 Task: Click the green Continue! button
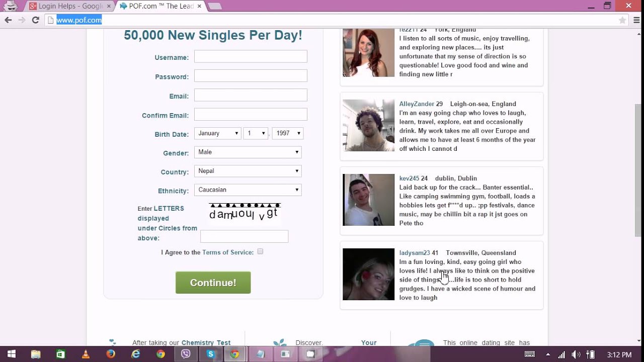tap(213, 283)
